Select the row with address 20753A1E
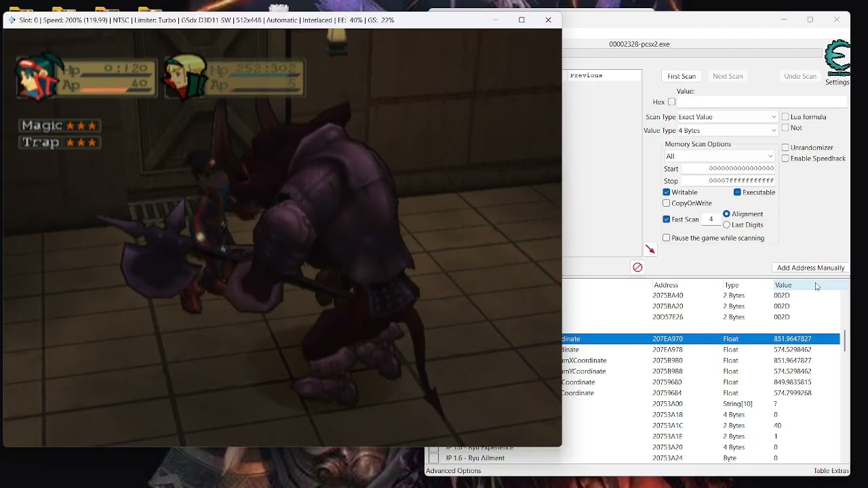 pyautogui.click(x=701, y=436)
